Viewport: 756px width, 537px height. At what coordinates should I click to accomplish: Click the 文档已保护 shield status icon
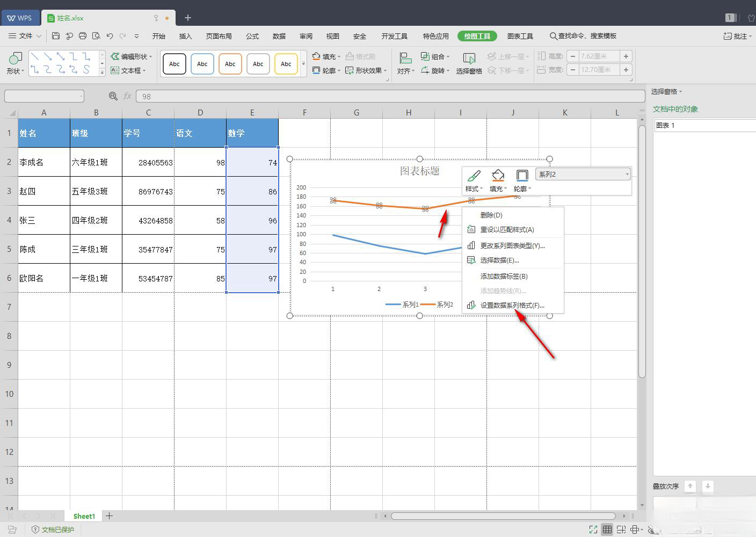35,529
